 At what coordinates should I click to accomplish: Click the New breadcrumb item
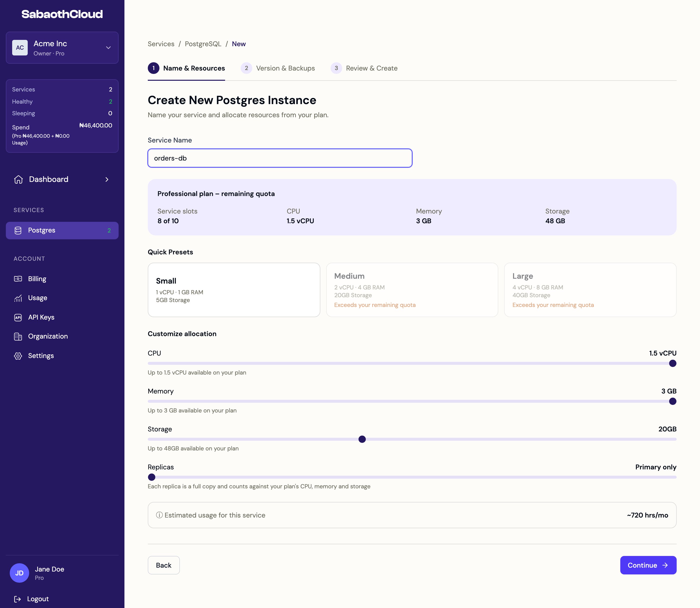[239, 44]
